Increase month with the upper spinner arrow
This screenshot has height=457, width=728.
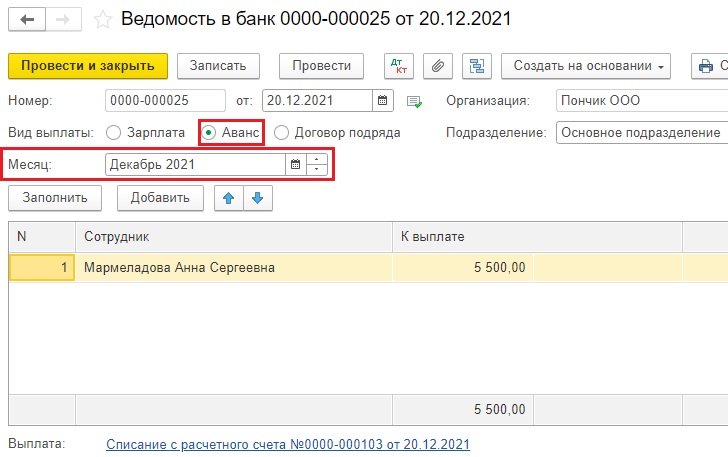pyautogui.click(x=317, y=160)
